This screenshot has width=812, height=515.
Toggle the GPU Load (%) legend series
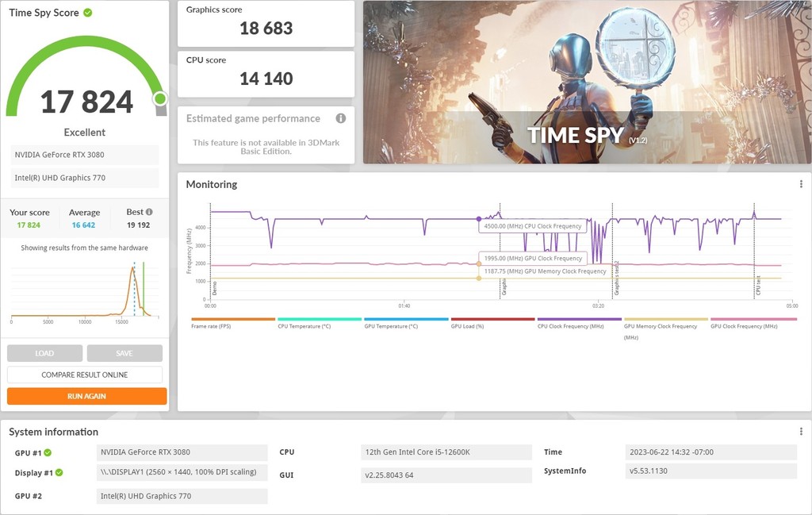(x=467, y=326)
